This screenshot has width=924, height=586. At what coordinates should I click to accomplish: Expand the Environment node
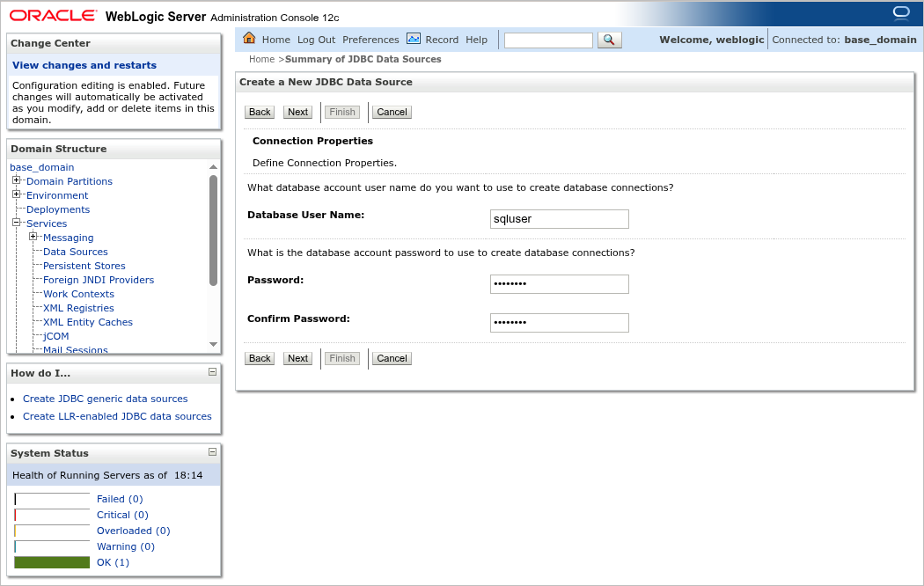(16, 195)
